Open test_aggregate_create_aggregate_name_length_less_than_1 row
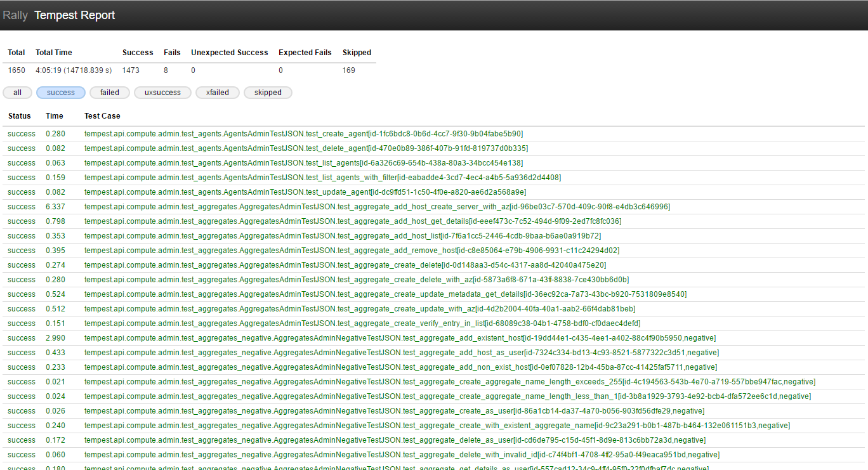 [x=433, y=396]
